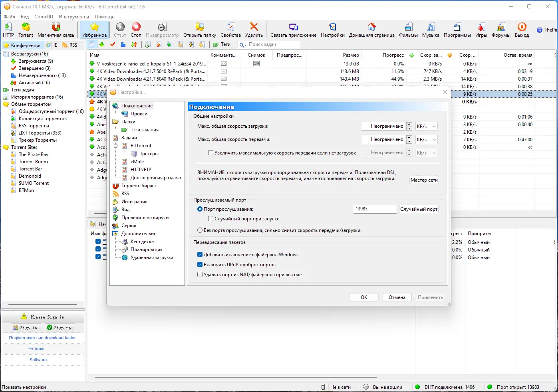
Task: Open Планировщик settings page
Action: 146,249
